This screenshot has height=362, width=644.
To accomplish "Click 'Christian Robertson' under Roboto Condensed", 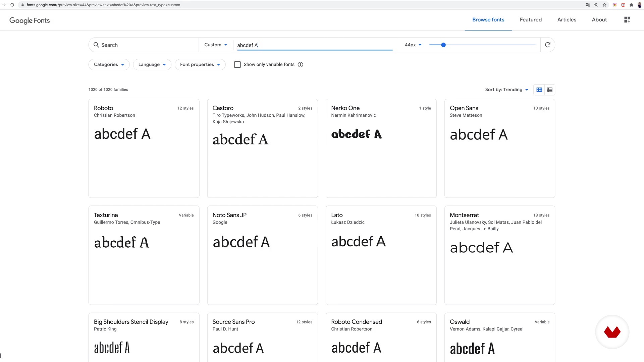I will point(352,329).
